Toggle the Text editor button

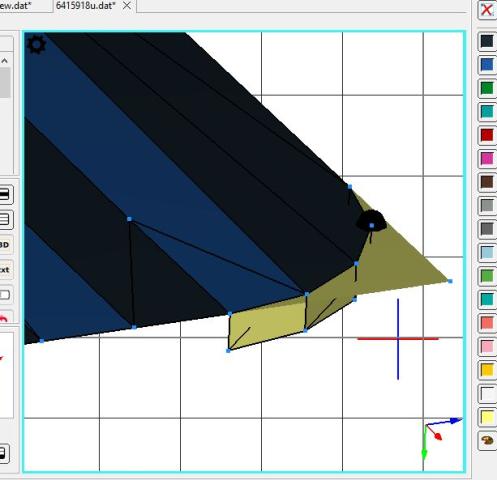tap(5, 270)
